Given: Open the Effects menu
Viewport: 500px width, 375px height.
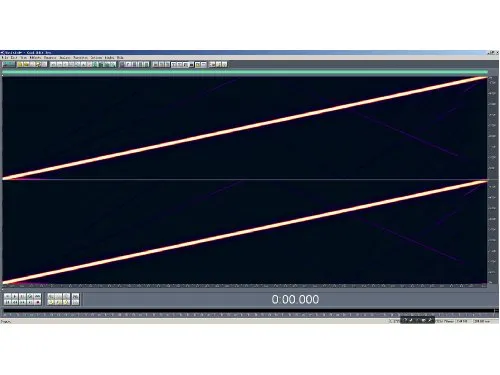Looking at the screenshot, I should 35,58.
